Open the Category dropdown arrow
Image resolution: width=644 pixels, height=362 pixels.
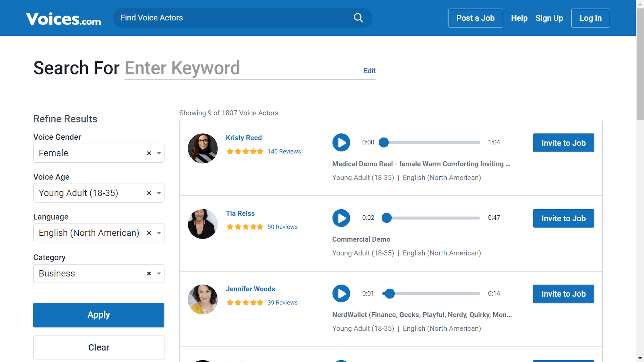159,273
